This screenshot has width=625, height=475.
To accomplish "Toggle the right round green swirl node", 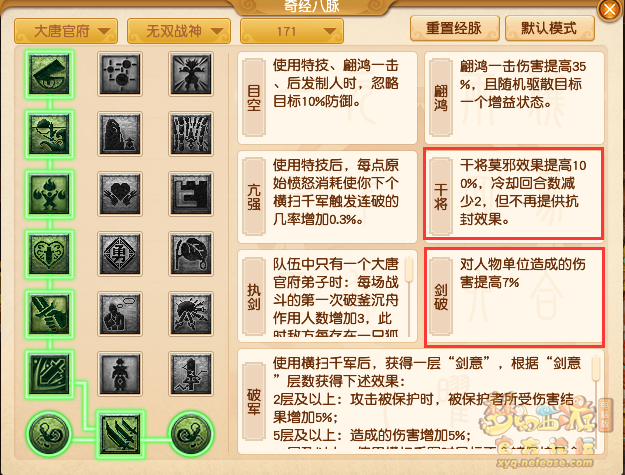I will click(191, 434).
